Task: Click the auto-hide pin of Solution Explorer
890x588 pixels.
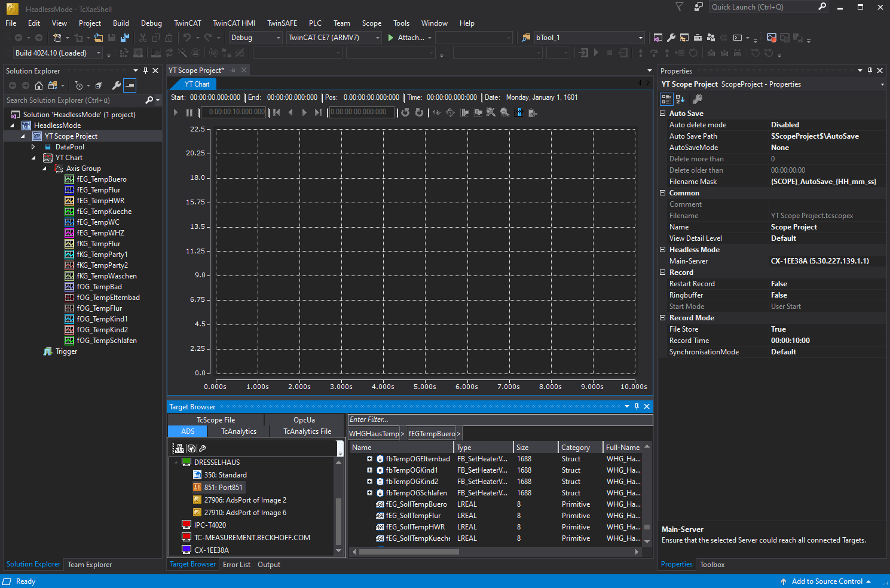Action: [x=145, y=71]
